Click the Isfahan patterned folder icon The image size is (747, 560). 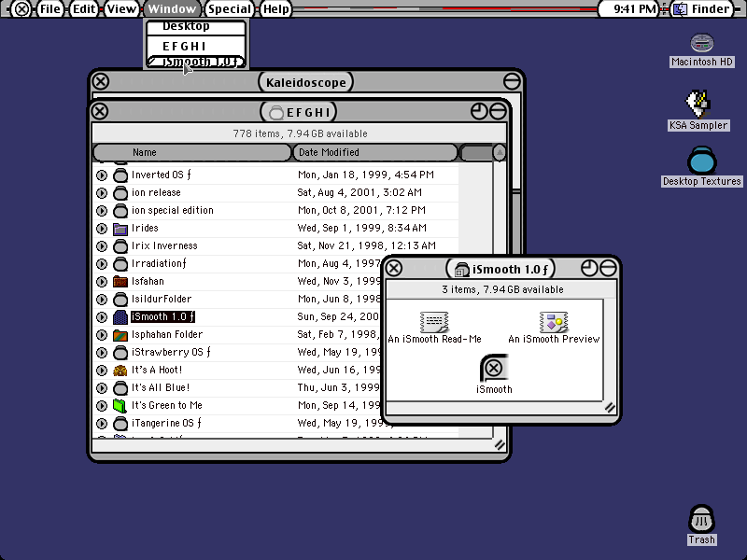coord(120,282)
